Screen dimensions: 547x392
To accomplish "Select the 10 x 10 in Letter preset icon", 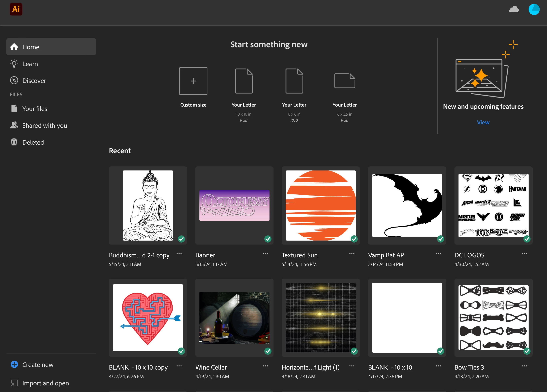I will 244,81.
